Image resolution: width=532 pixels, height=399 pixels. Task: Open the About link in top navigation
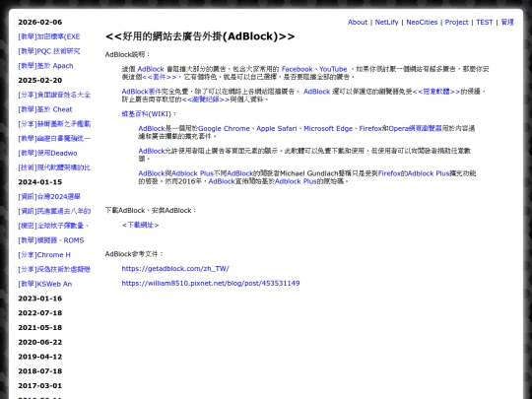358,22
